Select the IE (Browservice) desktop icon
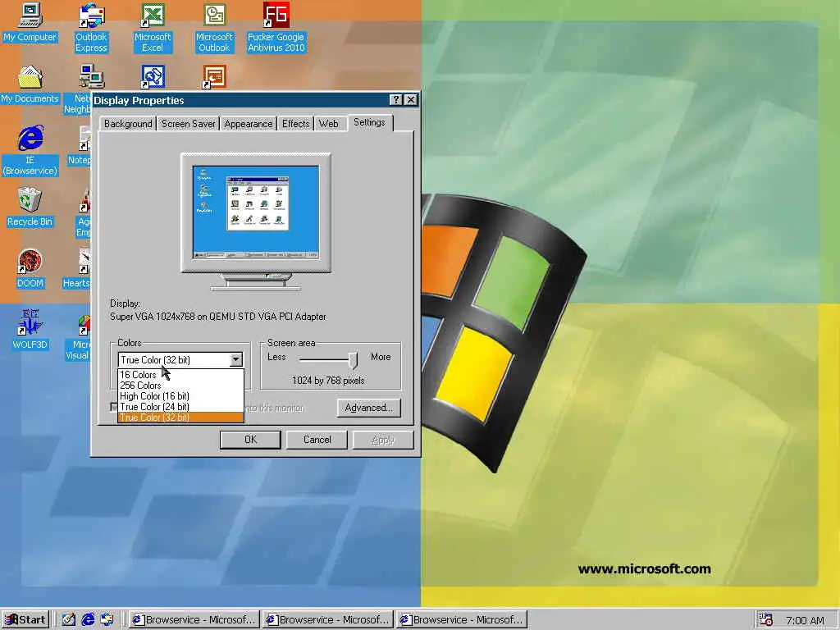The image size is (840, 630). (x=30, y=150)
